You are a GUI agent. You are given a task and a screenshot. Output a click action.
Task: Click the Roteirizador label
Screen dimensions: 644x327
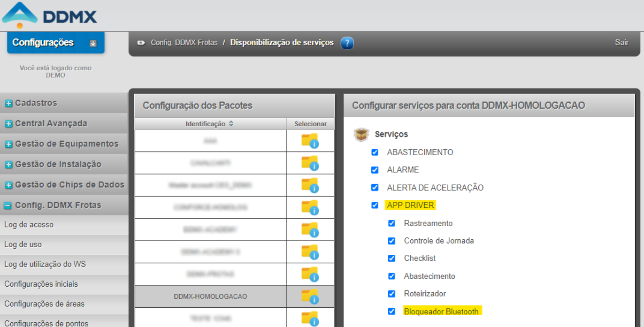point(425,294)
